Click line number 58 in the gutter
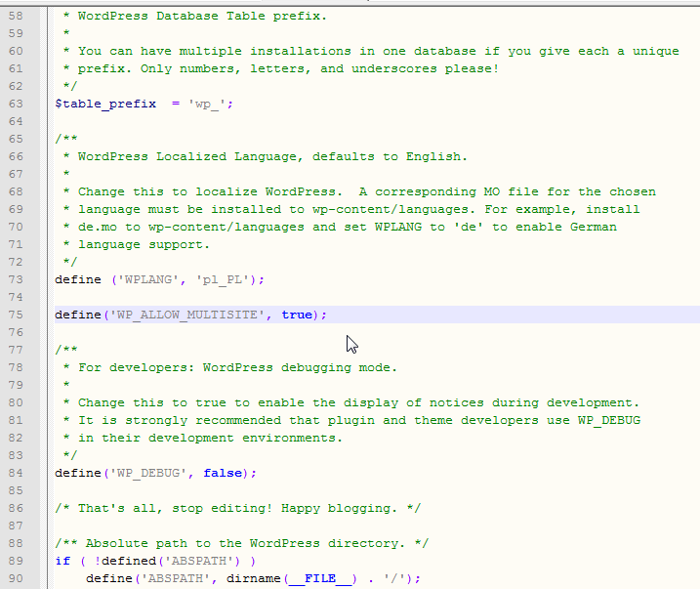The height and width of the screenshot is (589, 700). 16,16
